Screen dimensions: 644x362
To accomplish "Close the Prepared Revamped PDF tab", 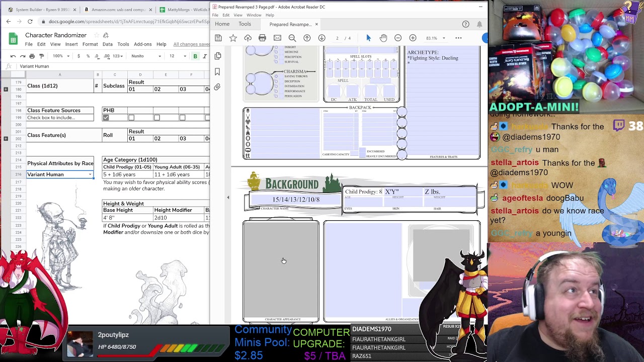I will (x=316, y=24).
